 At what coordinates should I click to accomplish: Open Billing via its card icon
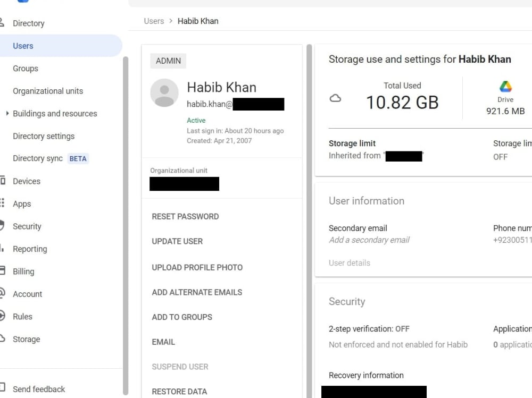pyautogui.click(x=2, y=270)
